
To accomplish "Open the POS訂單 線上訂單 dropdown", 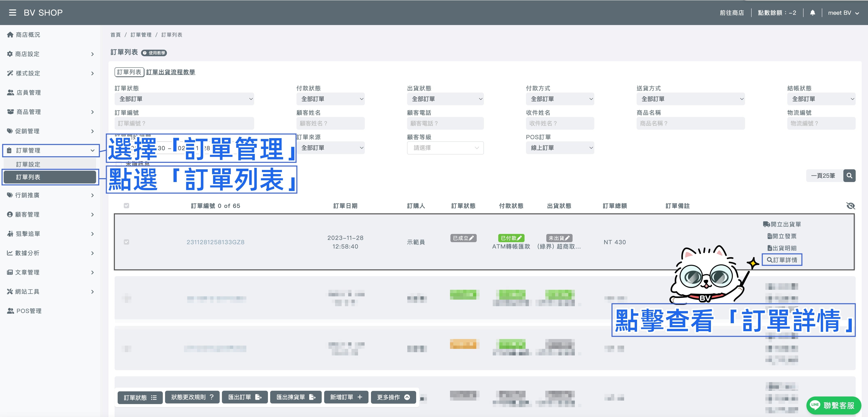I will point(560,148).
